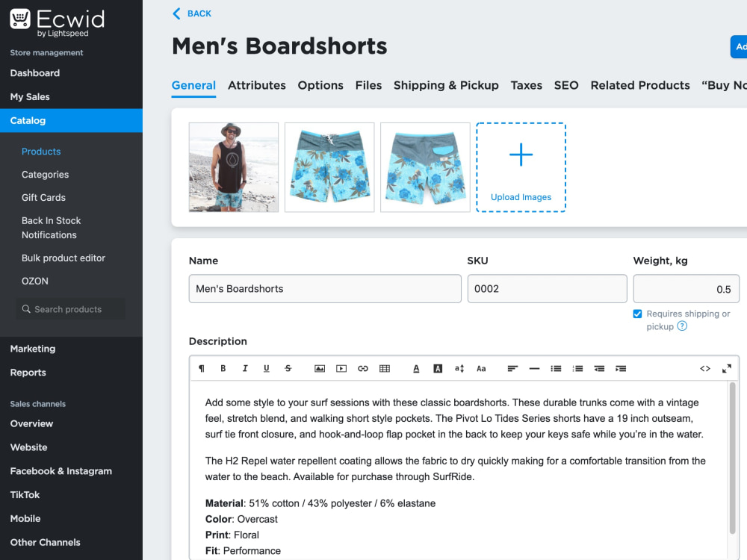Open Other Channels in sidebar
747x560 pixels.
(46, 542)
